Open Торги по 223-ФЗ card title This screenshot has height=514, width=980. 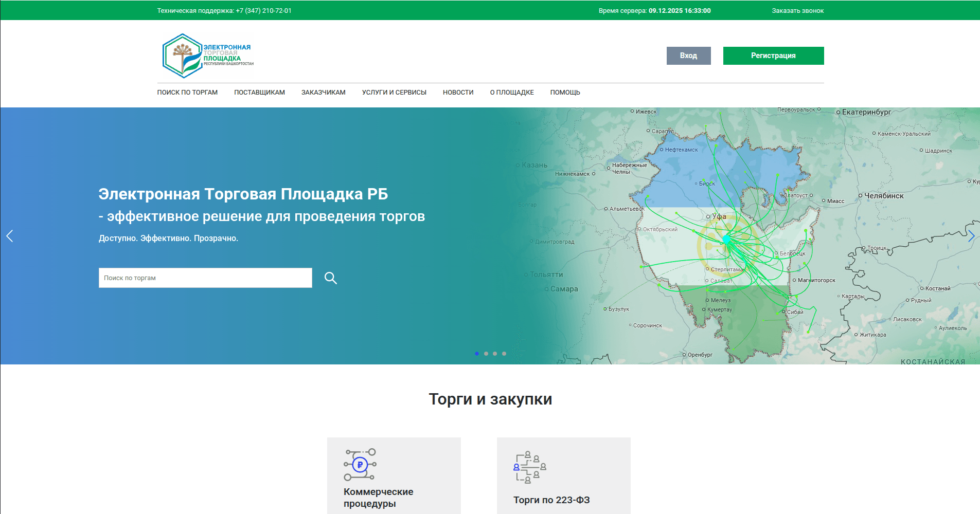point(551,500)
